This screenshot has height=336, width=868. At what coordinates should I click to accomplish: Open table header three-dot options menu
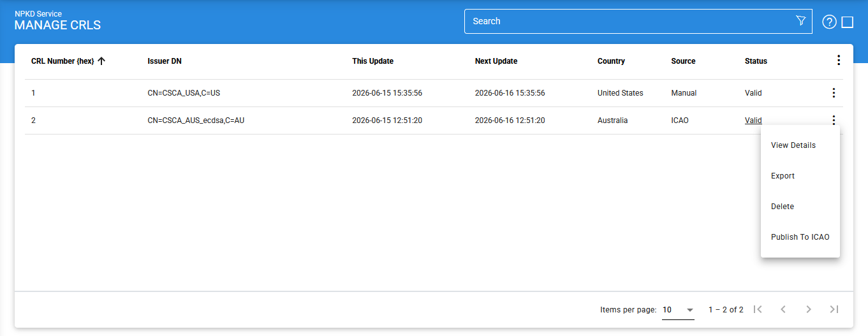tap(838, 61)
